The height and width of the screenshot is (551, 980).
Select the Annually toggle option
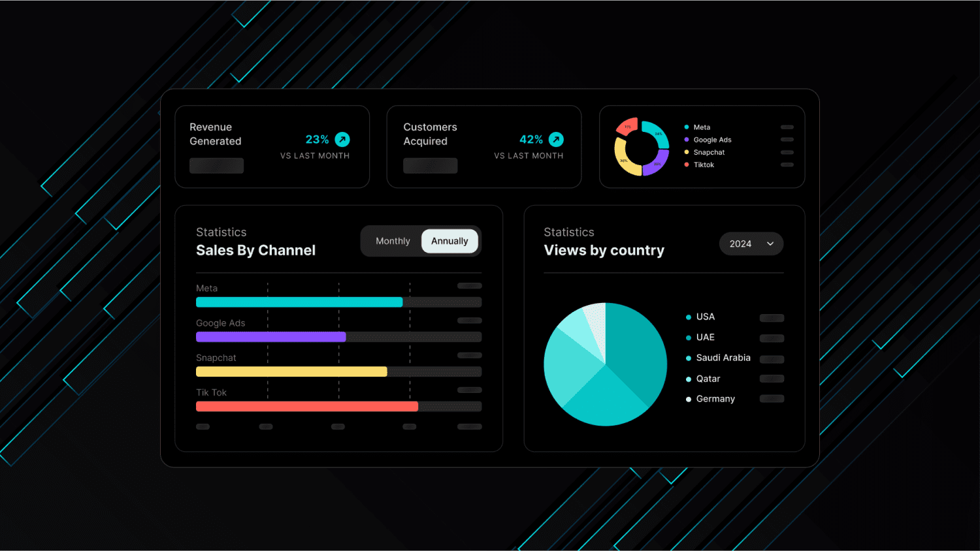coord(449,241)
